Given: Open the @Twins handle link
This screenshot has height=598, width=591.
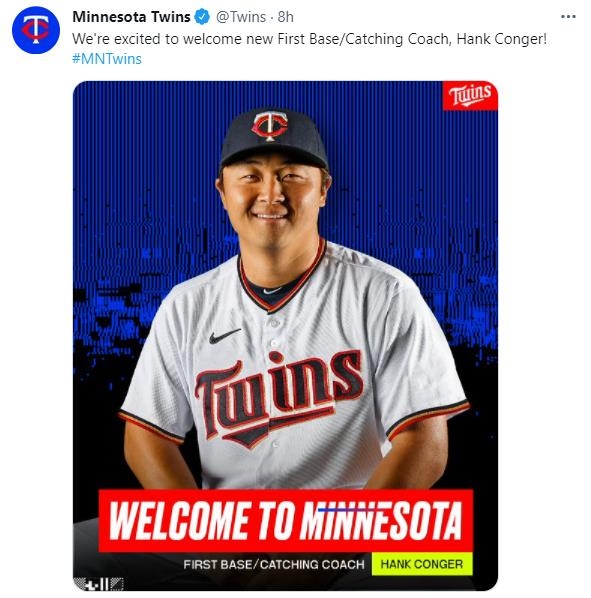Looking at the screenshot, I should point(241,17).
